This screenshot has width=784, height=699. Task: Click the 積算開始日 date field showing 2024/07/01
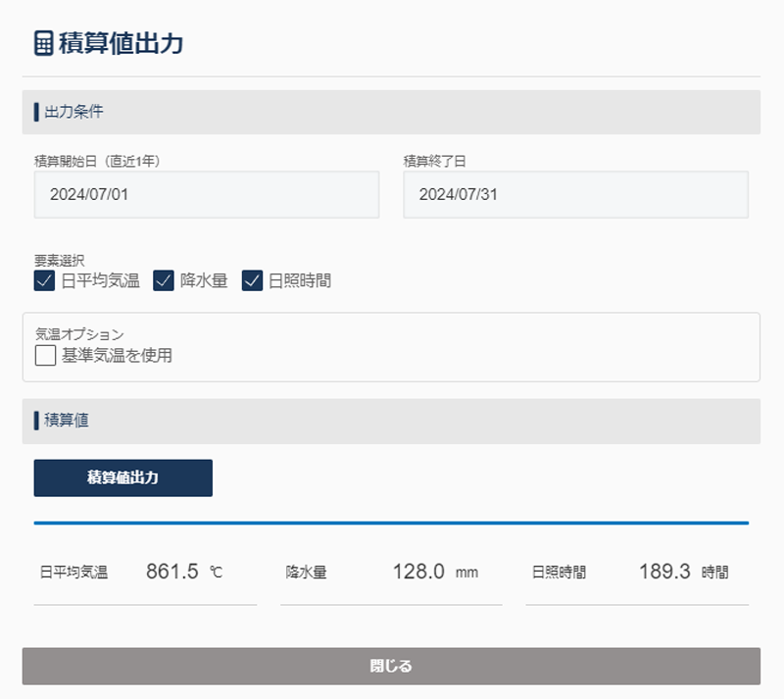(206, 194)
